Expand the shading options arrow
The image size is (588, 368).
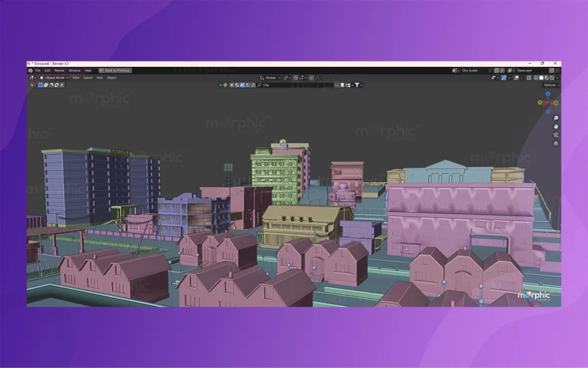(557, 78)
